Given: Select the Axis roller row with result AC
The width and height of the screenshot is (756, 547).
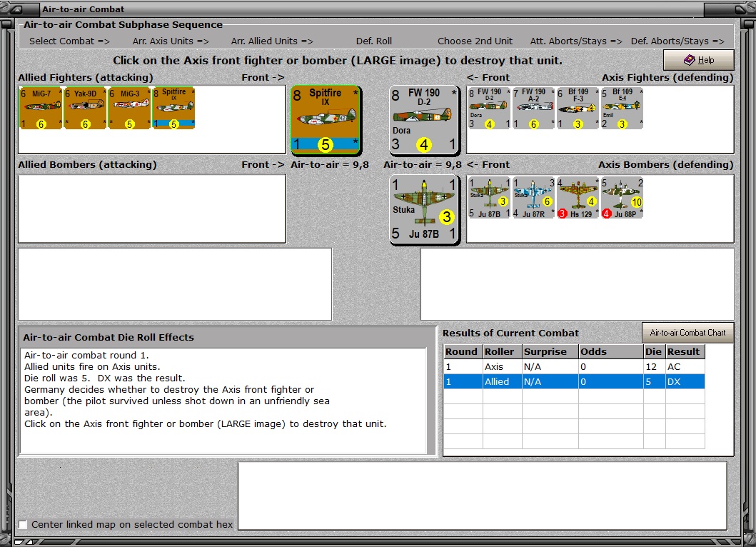Looking at the screenshot, I should pyautogui.click(x=574, y=366).
